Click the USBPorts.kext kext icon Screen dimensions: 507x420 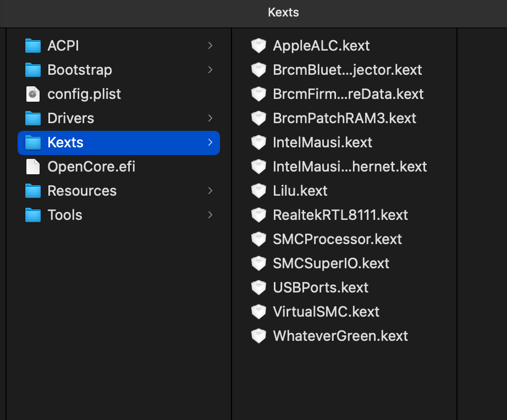258,288
